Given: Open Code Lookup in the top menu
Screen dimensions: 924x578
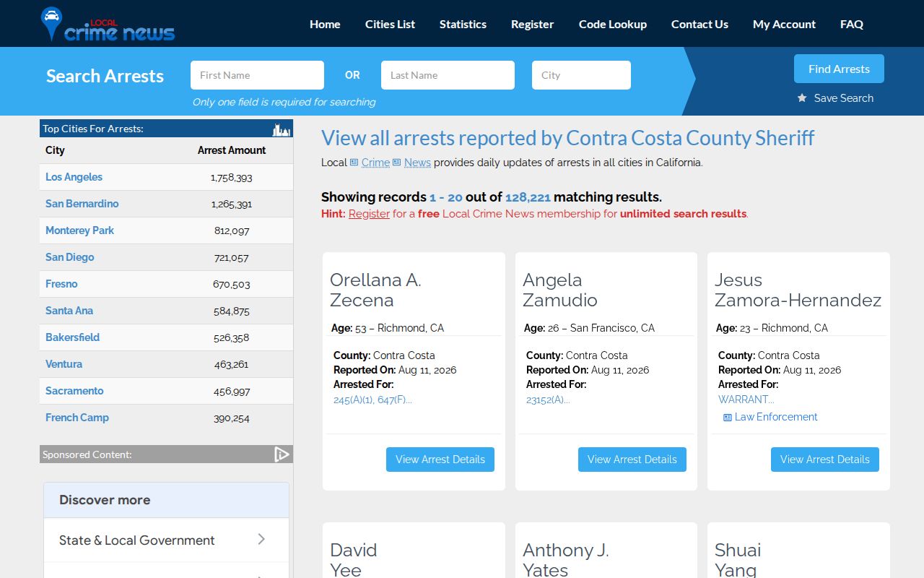Looking at the screenshot, I should tap(613, 24).
